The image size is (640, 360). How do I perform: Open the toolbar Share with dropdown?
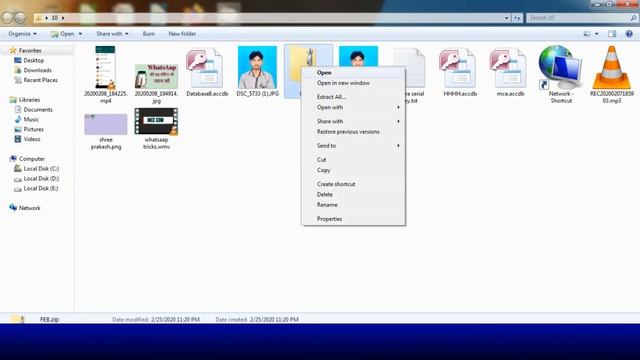112,34
